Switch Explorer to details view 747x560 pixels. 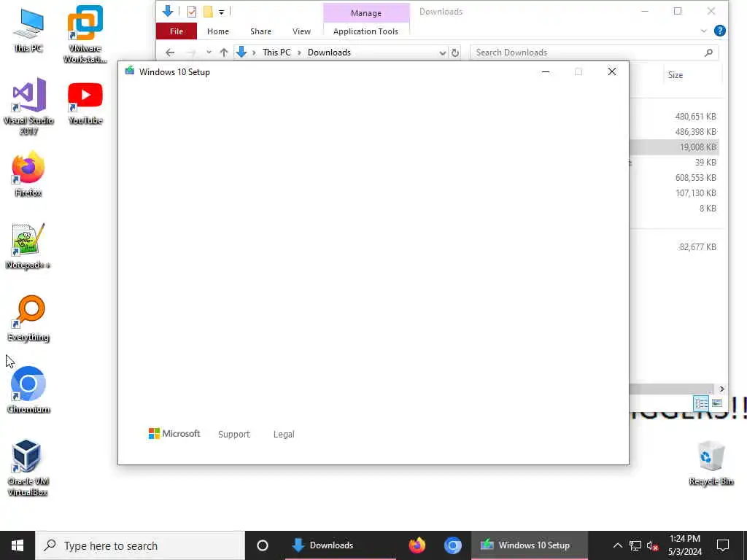[701, 403]
